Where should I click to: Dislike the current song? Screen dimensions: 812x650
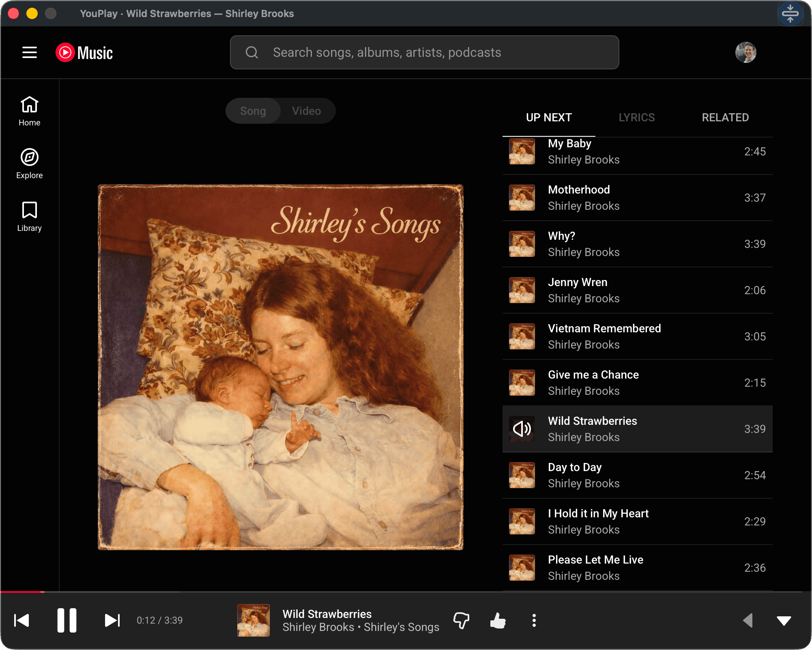point(461,620)
